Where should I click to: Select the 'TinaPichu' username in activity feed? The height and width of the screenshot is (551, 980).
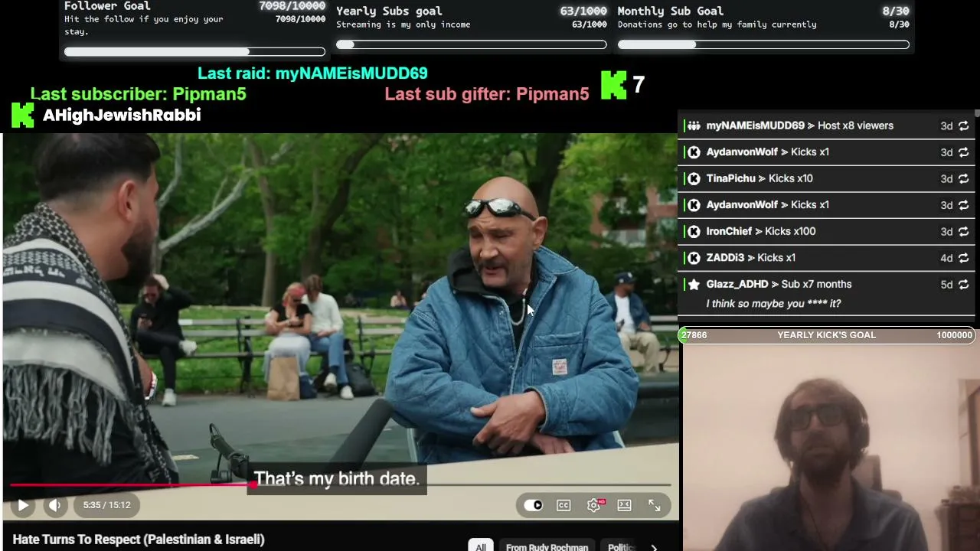[x=730, y=178]
